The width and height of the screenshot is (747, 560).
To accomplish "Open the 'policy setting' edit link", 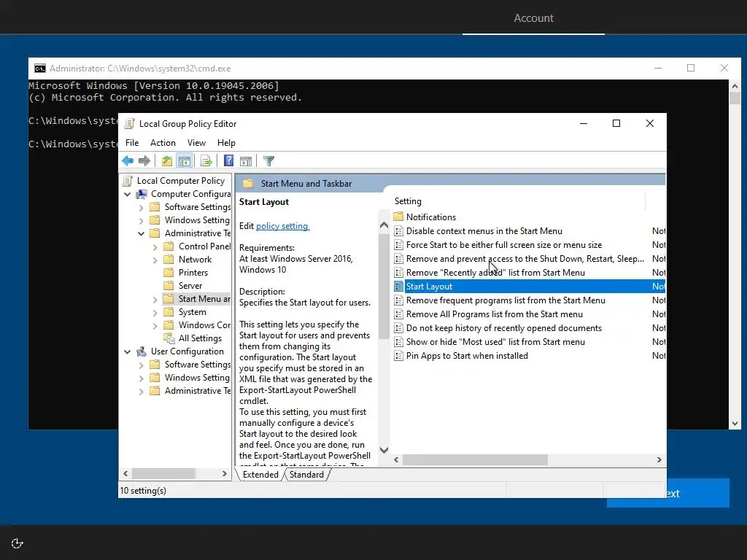I will (x=282, y=226).
